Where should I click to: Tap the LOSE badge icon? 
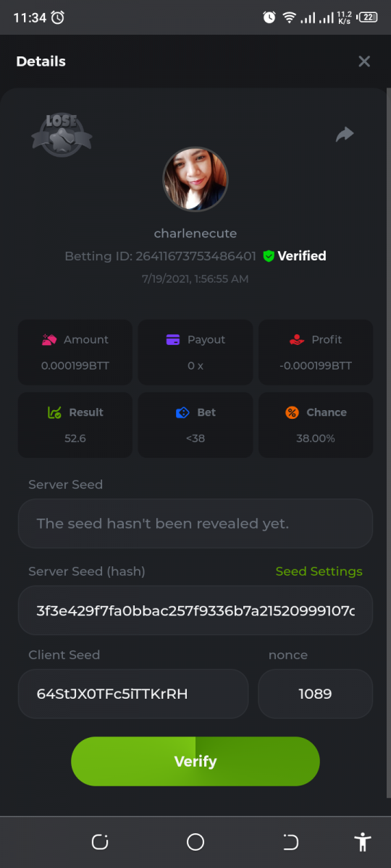62,135
